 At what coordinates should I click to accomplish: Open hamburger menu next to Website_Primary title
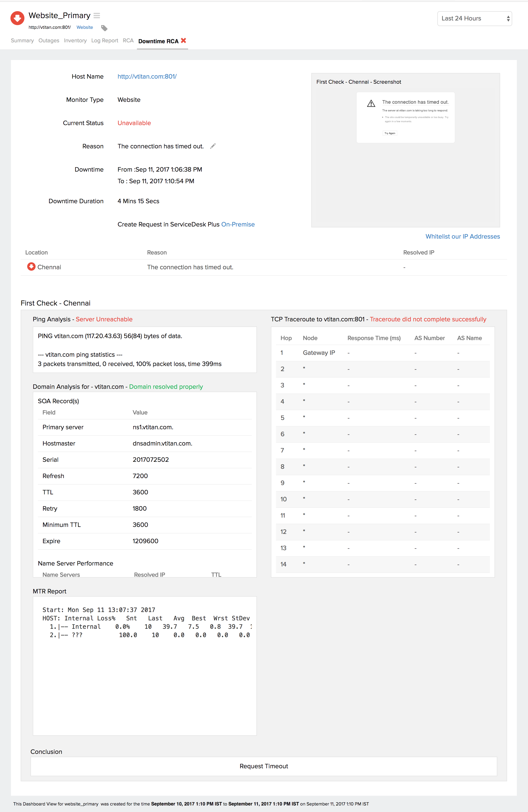pyautogui.click(x=97, y=16)
